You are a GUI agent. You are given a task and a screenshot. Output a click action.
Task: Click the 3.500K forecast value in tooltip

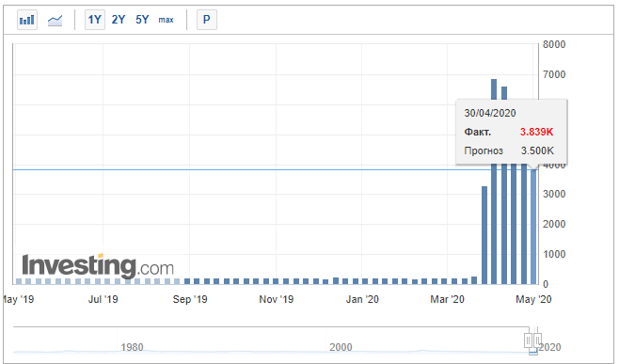click(537, 150)
